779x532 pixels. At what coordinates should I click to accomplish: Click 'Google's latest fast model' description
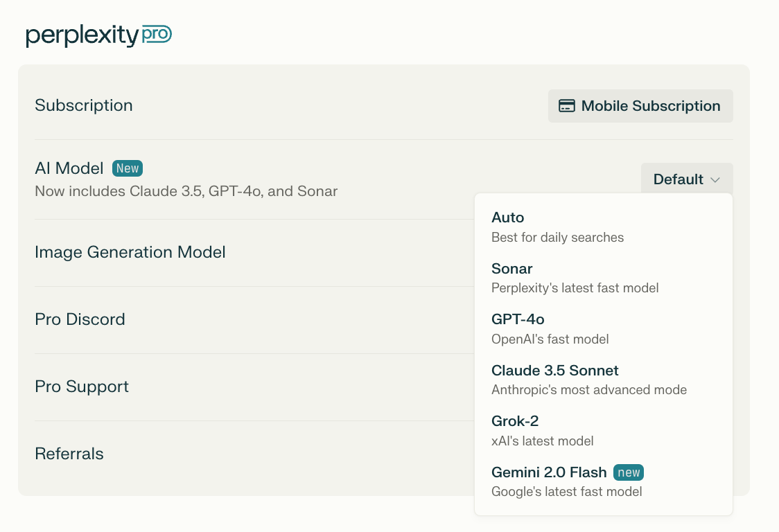click(567, 492)
